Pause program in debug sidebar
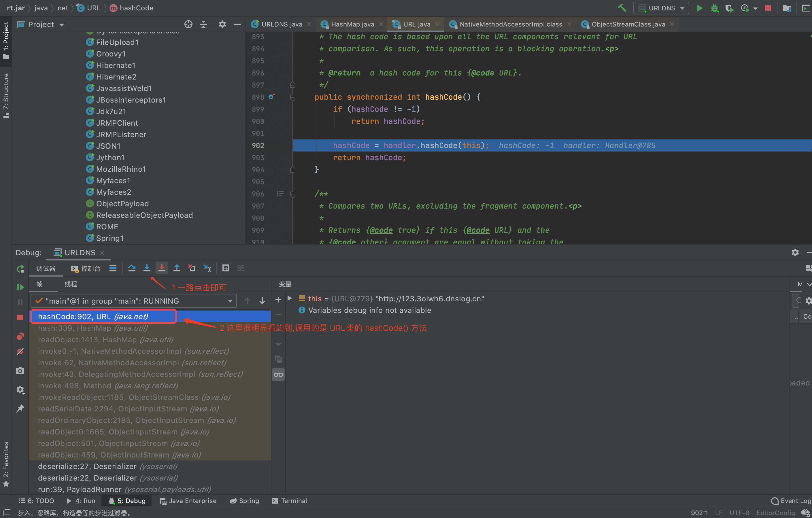The image size is (812, 518). (x=20, y=302)
